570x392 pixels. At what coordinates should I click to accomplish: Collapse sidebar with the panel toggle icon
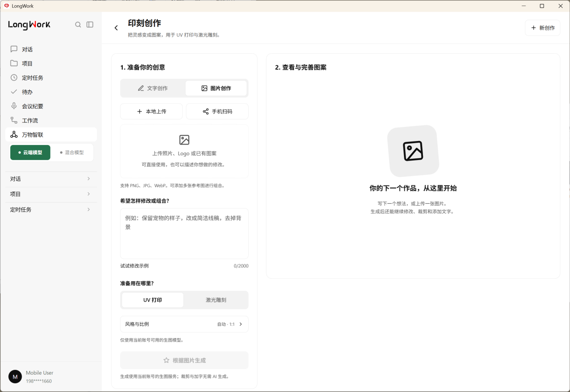coord(90,25)
